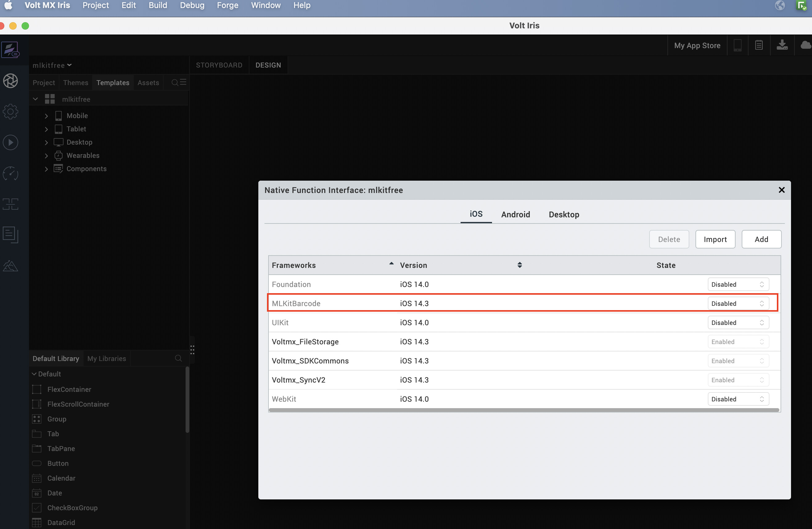
Task: Select the Group widget icon
Action: [36, 419]
